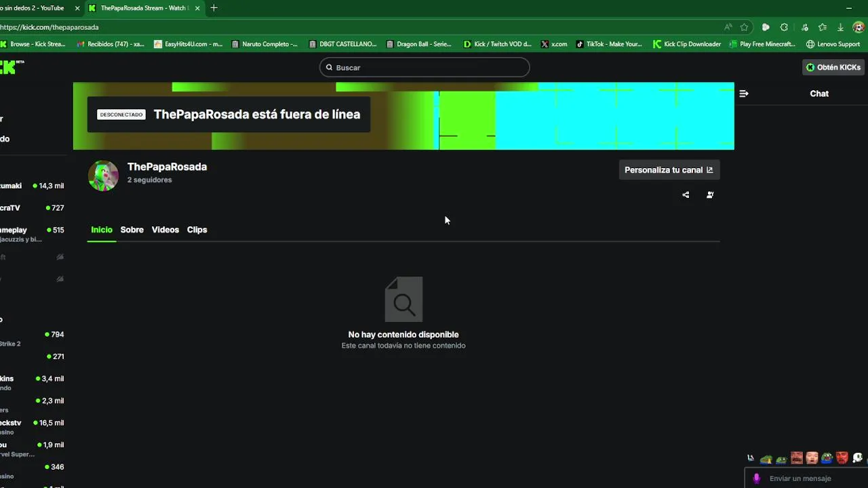868x488 pixels.
Task: Open Kick Clip Downloader bookmark
Action: [687, 44]
